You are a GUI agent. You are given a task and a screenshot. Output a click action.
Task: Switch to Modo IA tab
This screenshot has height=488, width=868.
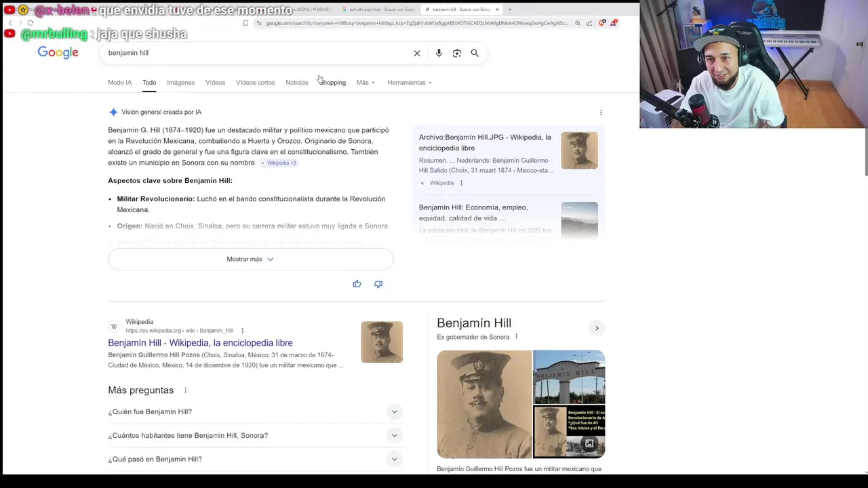point(120,83)
